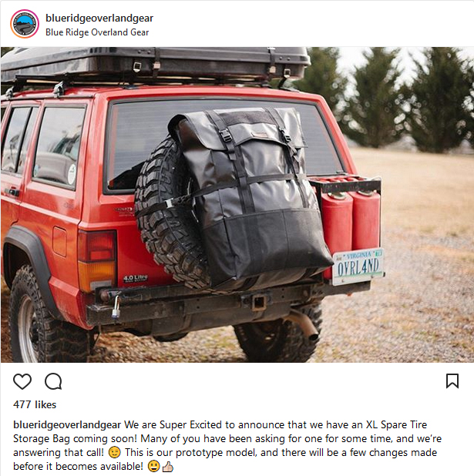Click the smiley face emoji in caption
Screen dimensions: 474x476
tap(153, 466)
